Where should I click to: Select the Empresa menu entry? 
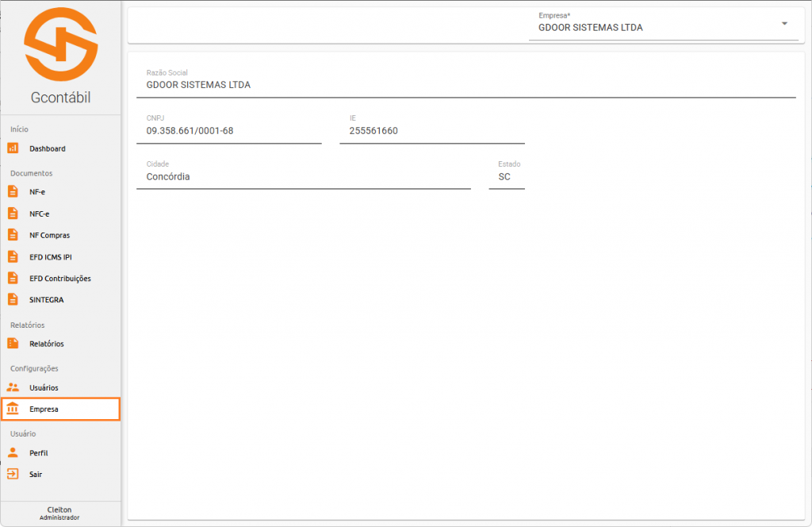pyautogui.click(x=60, y=409)
